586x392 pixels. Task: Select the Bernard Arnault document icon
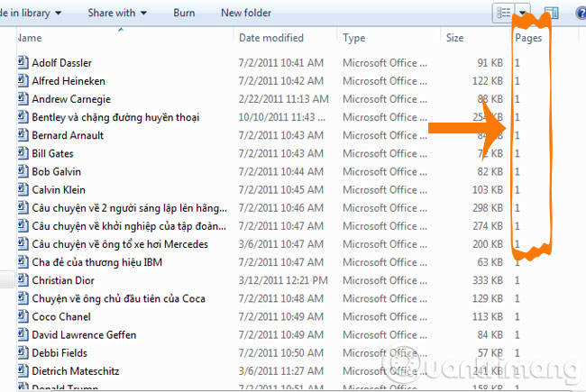[x=23, y=134]
